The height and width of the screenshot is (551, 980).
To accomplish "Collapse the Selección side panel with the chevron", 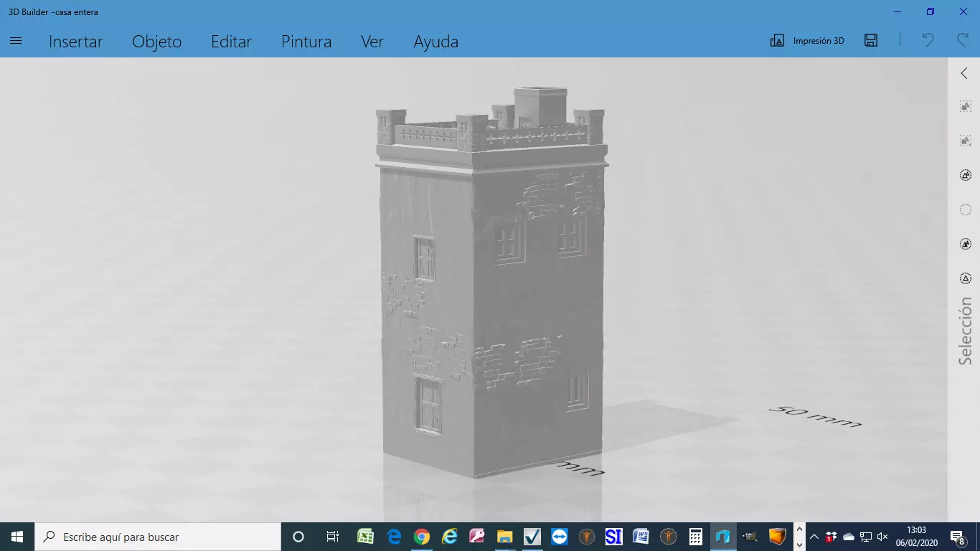I will [x=964, y=73].
